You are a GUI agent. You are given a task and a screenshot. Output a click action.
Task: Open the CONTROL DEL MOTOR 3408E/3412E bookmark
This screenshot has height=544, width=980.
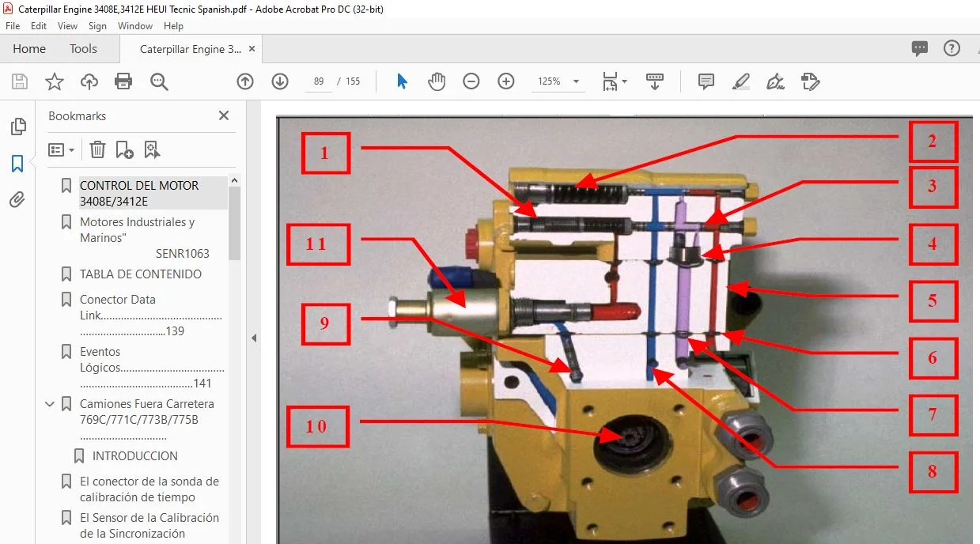(x=139, y=193)
